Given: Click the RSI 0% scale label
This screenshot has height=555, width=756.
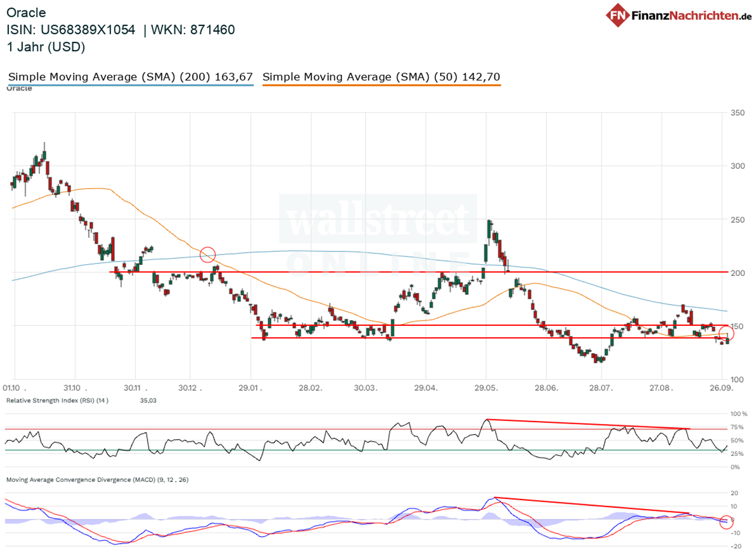Looking at the screenshot, I should (x=735, y=468).
